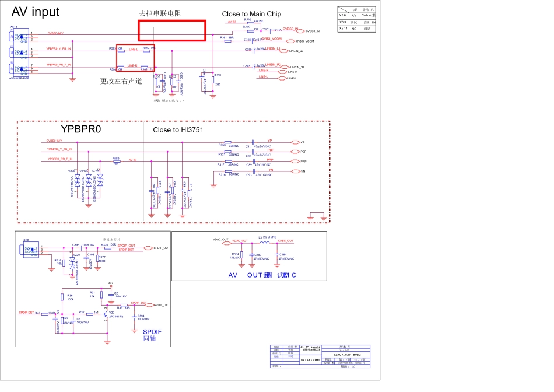Click the SPDIF_OUT port symbol
The height and width of the screenshot is (392, 554).
click(x=148, y=248)
